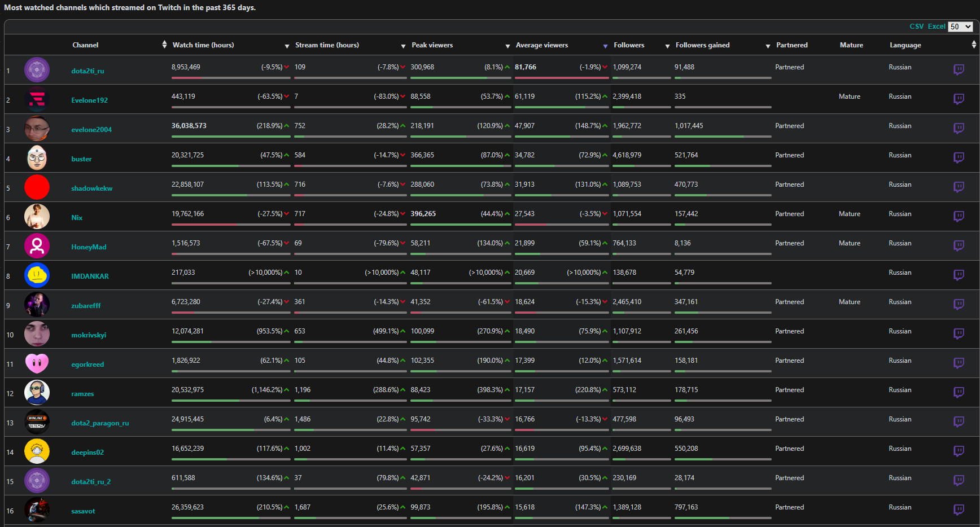Select followers gained value 335
Image resolution: width=980 pixels, height=527 pixels.
coord(680,96)
